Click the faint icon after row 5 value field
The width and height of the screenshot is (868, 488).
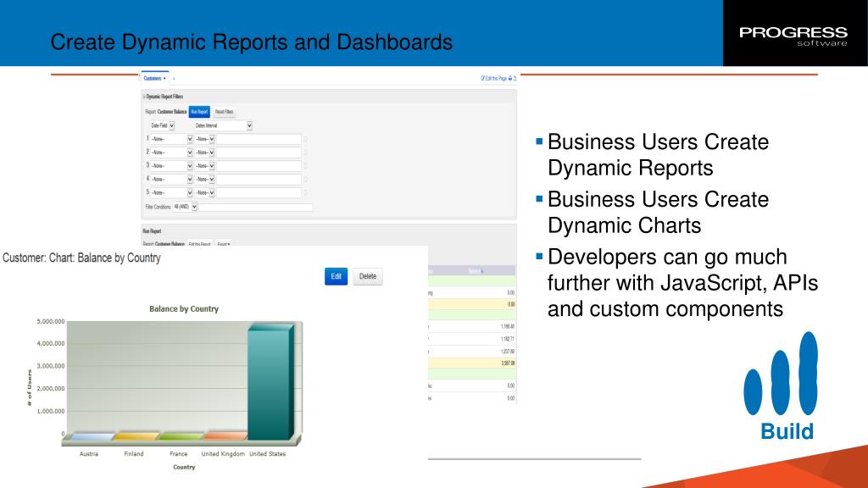click(x=305, y=193)
